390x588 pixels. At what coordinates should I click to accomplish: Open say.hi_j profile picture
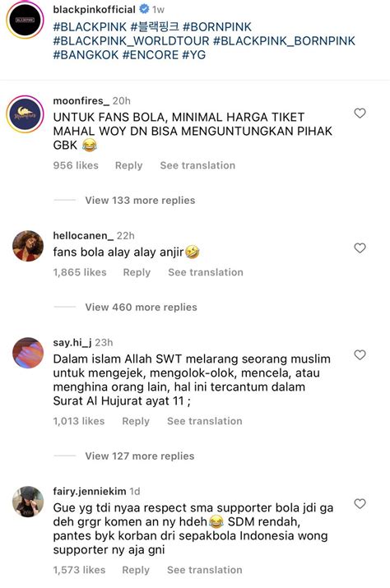28,353
